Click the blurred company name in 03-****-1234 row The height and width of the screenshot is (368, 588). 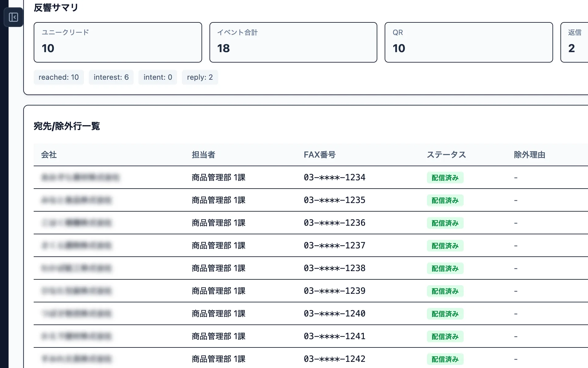(x=80, y=178)
